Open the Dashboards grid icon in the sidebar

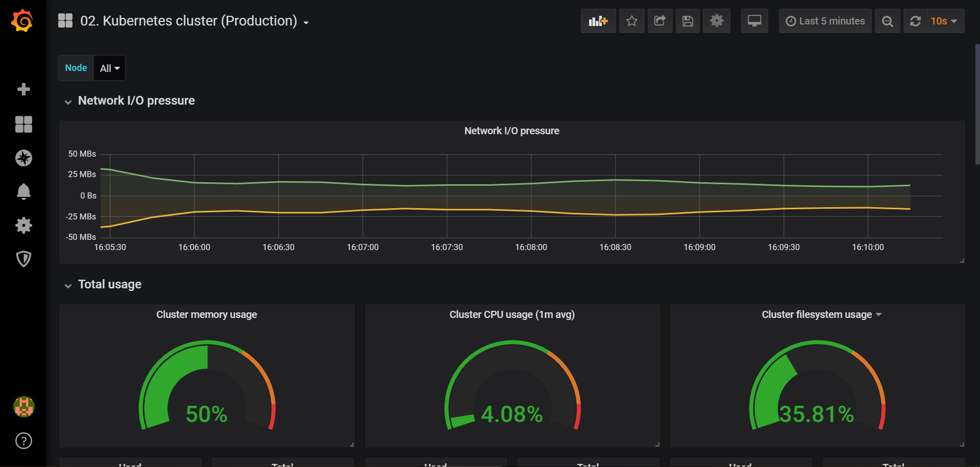click(23, 124)
